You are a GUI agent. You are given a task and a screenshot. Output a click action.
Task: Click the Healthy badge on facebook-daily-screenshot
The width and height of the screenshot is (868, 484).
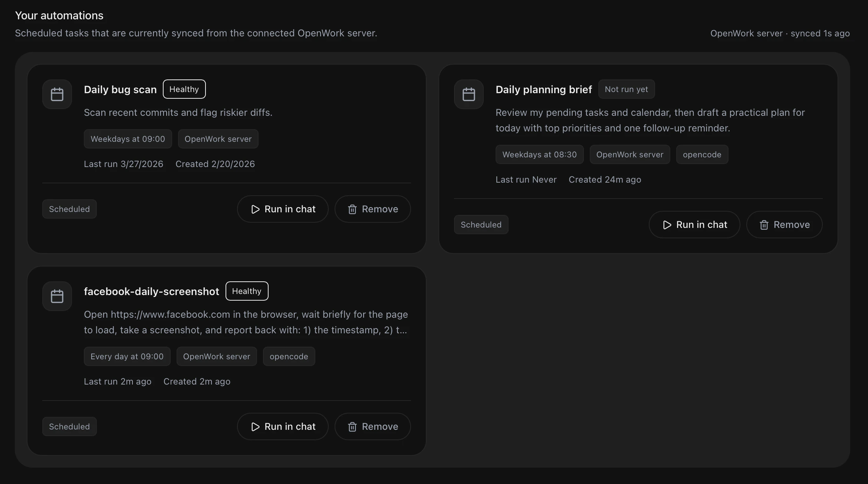(x=247, y=291)
